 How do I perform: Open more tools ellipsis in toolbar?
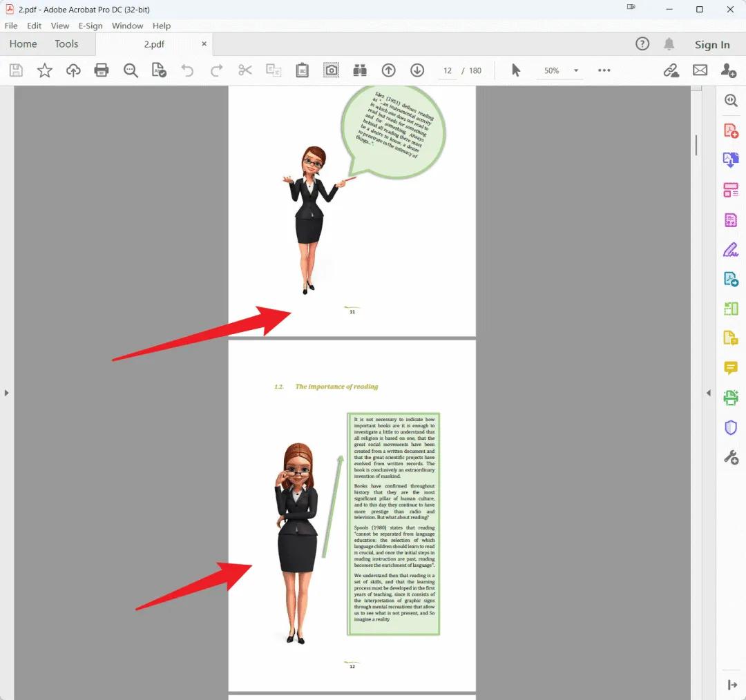[x=604, y=70]
